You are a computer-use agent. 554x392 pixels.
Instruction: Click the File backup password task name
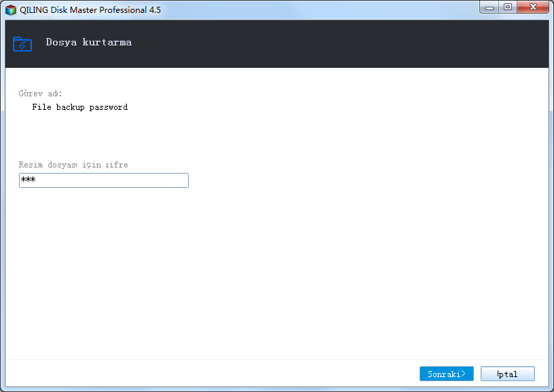[80, 107]
